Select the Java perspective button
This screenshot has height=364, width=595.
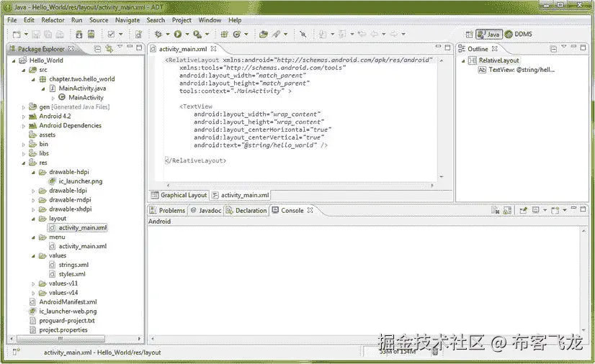489,34
